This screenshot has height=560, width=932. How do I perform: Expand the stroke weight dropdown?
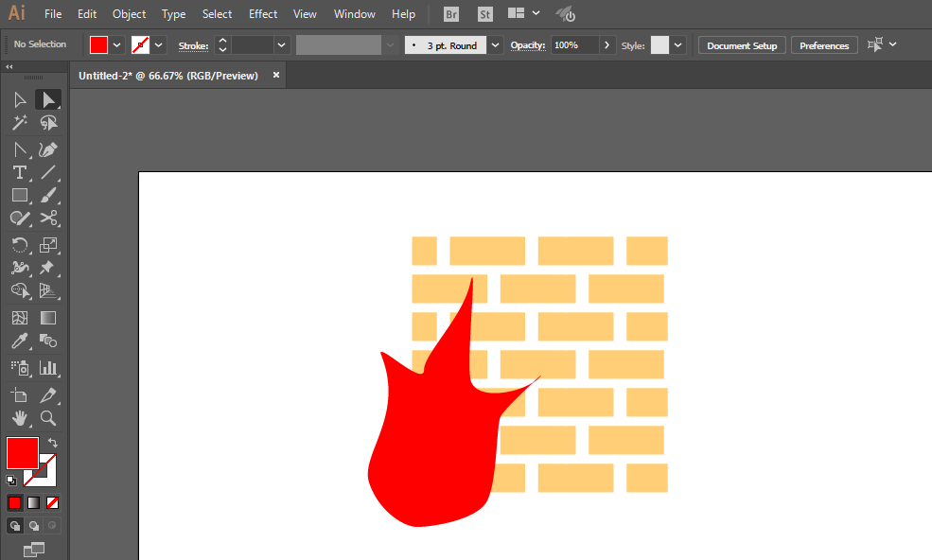coord(282,45)
